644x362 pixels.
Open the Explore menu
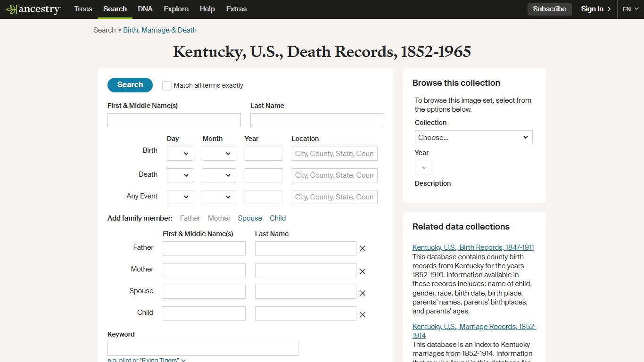(x=176, y=9)
